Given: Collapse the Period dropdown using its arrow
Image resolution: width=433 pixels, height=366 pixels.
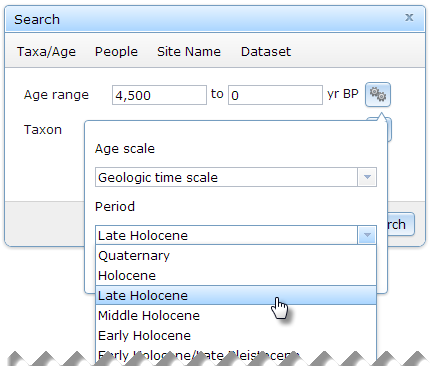Looking at the screenshot, I should 367,235.
